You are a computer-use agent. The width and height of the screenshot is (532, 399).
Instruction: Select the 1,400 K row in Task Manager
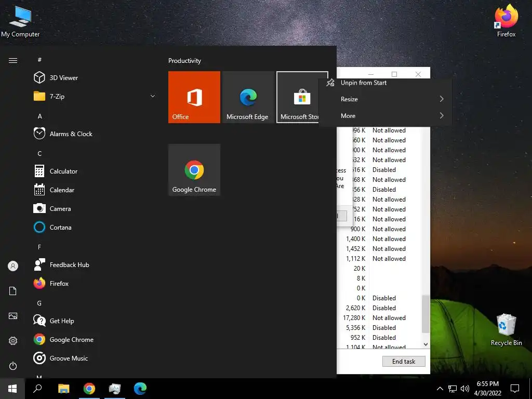379,239
